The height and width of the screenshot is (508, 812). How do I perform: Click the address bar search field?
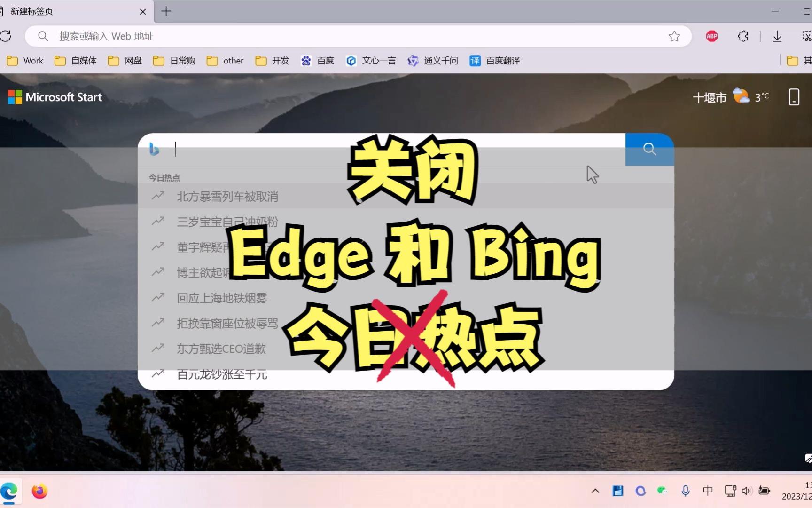click(x=357, y=36)
